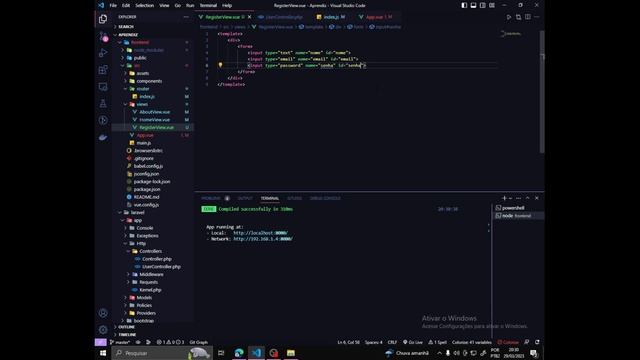Switch to the PROBLEMS panel tab
This screenshot has height=360, width=640.
click(211, 198)
